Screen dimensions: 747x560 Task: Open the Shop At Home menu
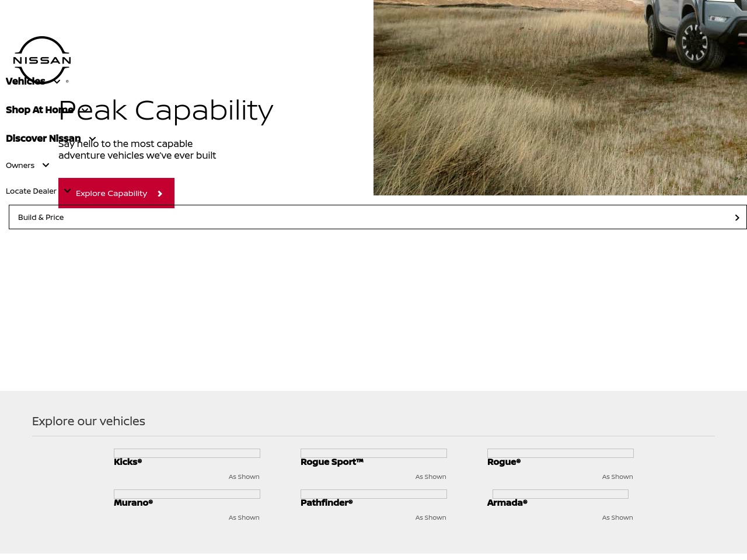pos(40,110)
